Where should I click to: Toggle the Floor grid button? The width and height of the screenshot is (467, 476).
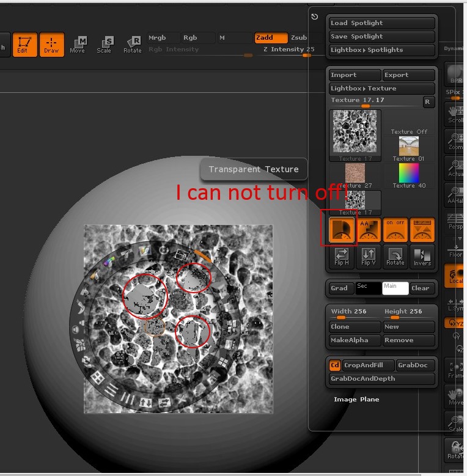click(455, 248)
